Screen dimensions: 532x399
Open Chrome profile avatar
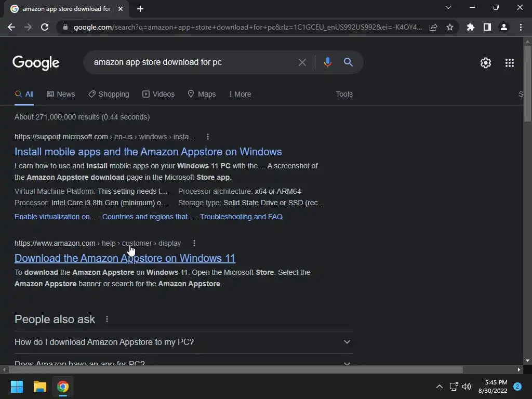pyautogui.click(x=504, y=27)
